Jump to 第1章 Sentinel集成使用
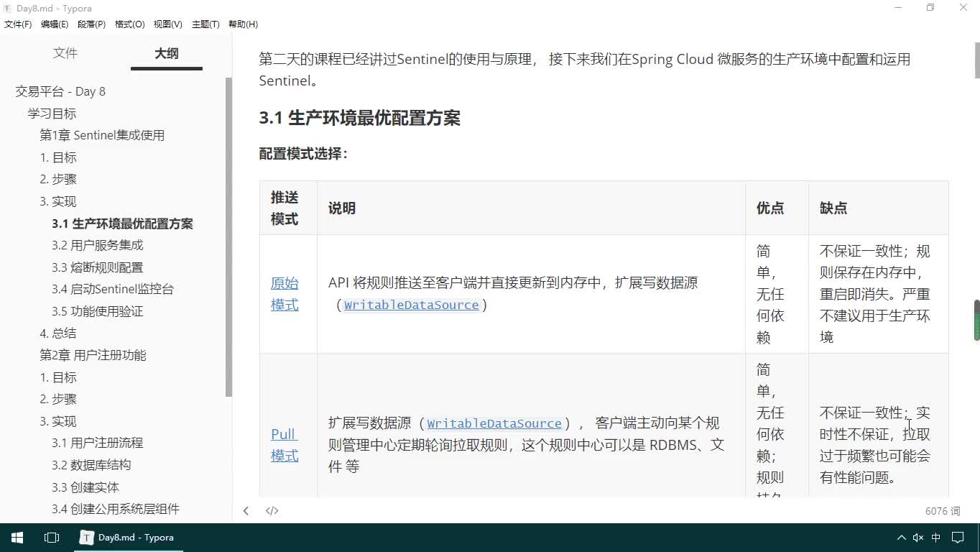This screenshot has height=552, width=980. pos(102,135)
